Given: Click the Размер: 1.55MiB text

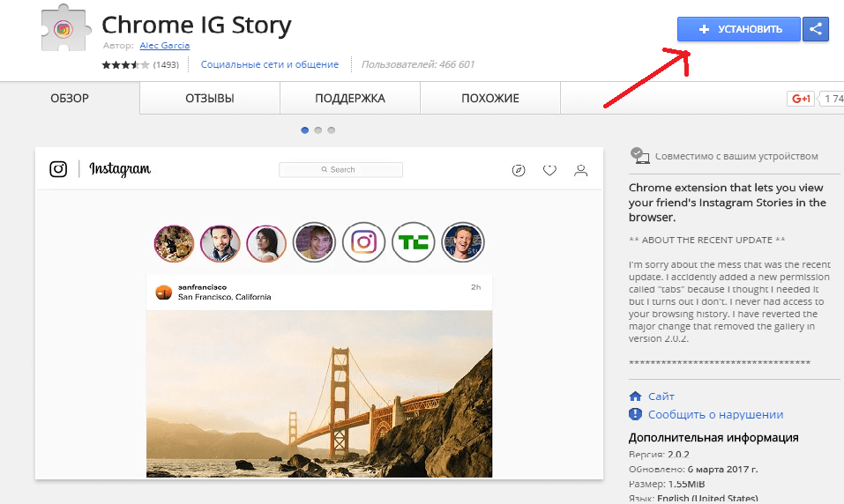Looking at the screenshot, I should [x=667, y=484].
